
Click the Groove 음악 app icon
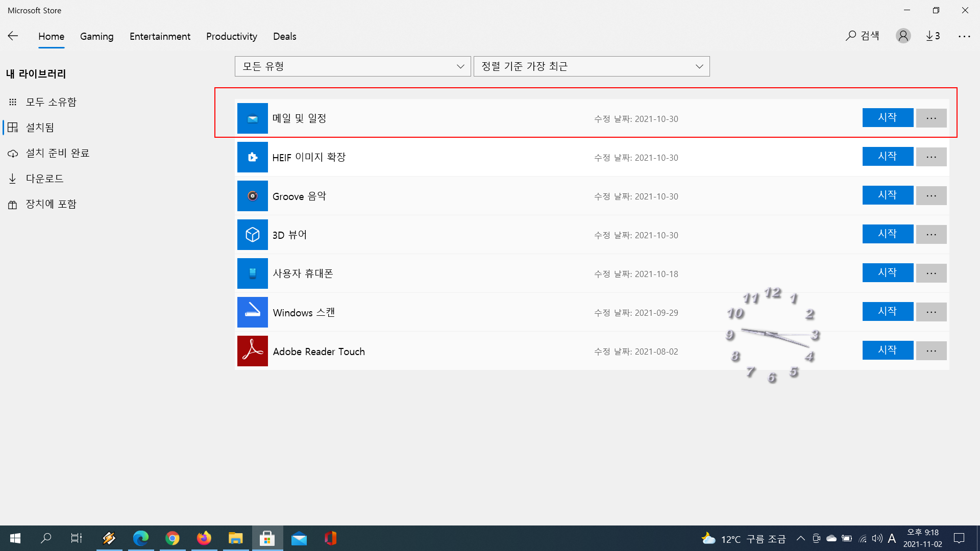tap(252, 196)
